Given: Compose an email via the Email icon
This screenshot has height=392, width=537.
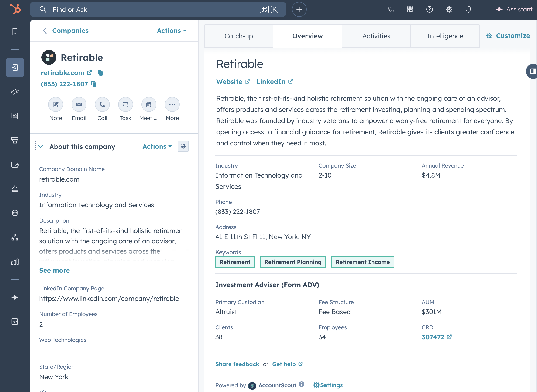Looking at the screenshot, I should 79,104.
